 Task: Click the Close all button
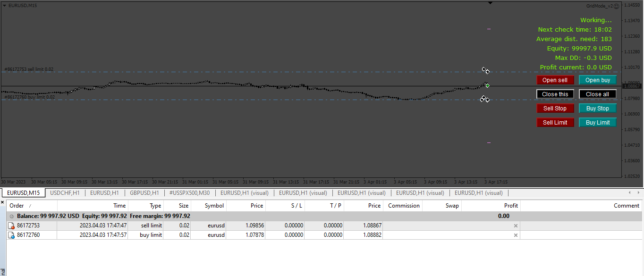[598, 94]
